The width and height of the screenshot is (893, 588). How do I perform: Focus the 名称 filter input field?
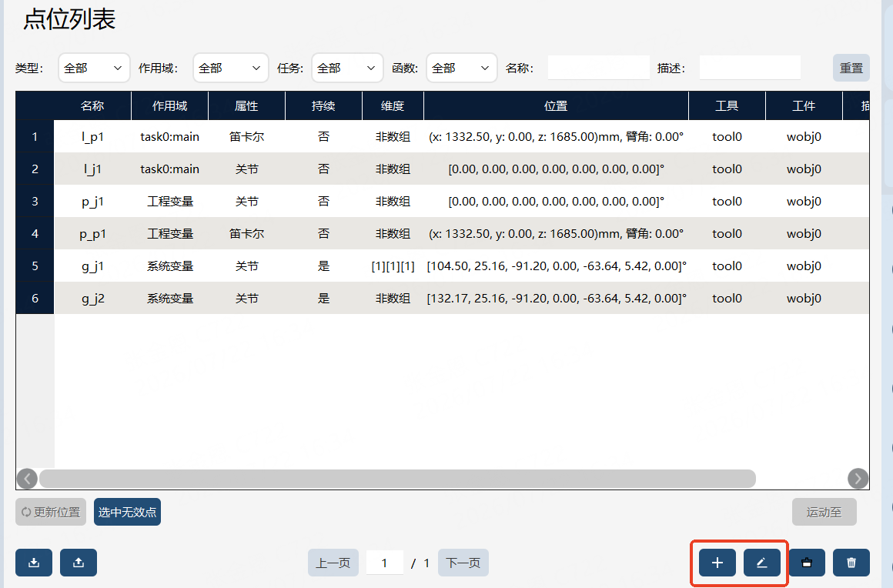599,68
